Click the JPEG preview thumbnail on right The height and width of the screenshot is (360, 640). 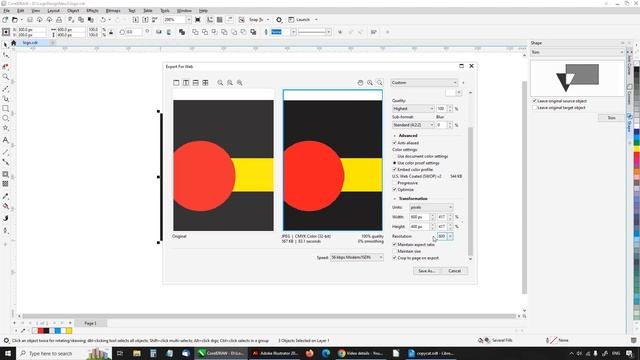(x=333, y=160)
